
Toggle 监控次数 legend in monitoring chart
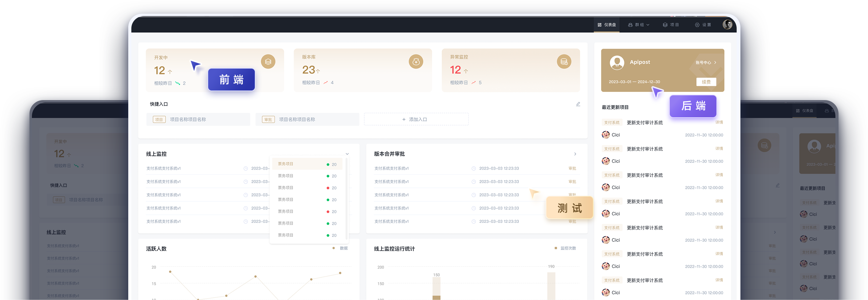tap(565, 248)
